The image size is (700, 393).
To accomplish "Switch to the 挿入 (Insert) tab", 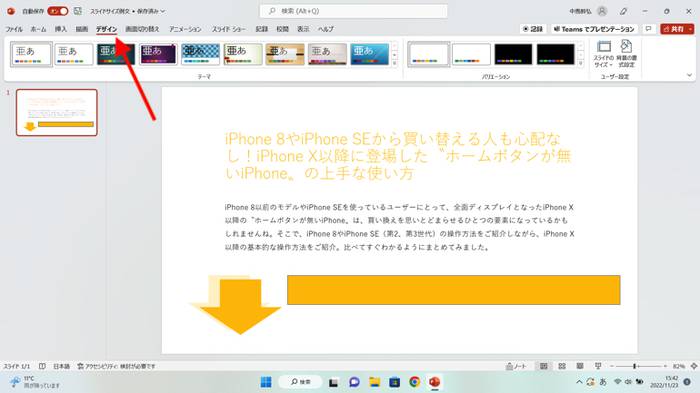I will point(61,29).
